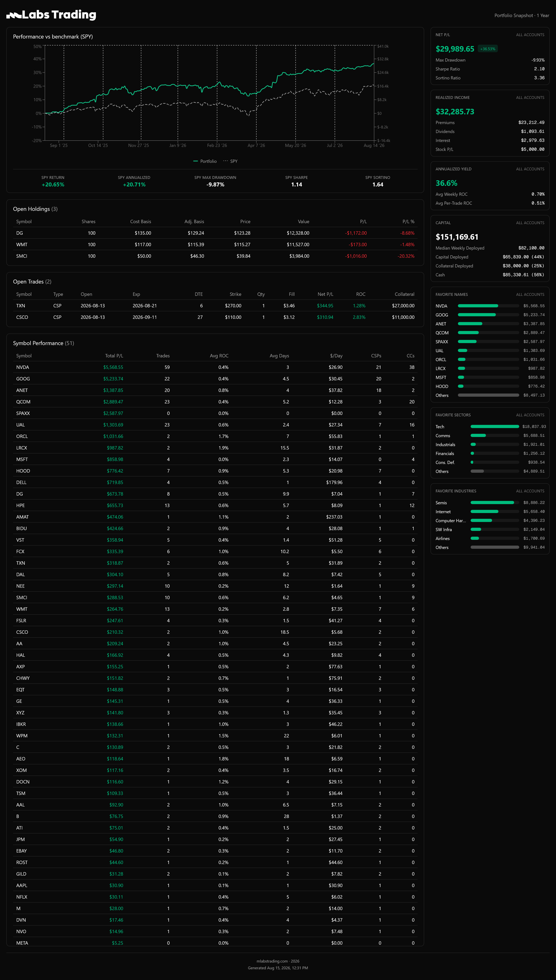Viewport: 556px width, 980px height.
Task: Click the Realized Income value $32,285.73
Action: click(455, 112)
